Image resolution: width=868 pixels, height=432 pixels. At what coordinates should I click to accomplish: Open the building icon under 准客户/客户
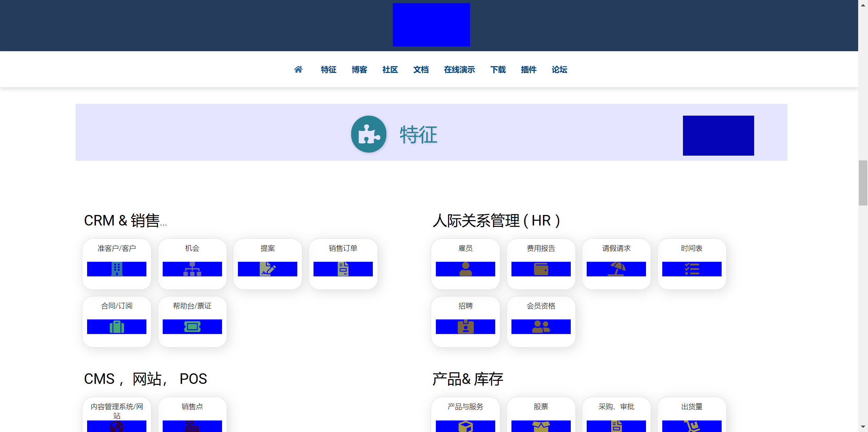pyautogui.click(x=117, y=269)
